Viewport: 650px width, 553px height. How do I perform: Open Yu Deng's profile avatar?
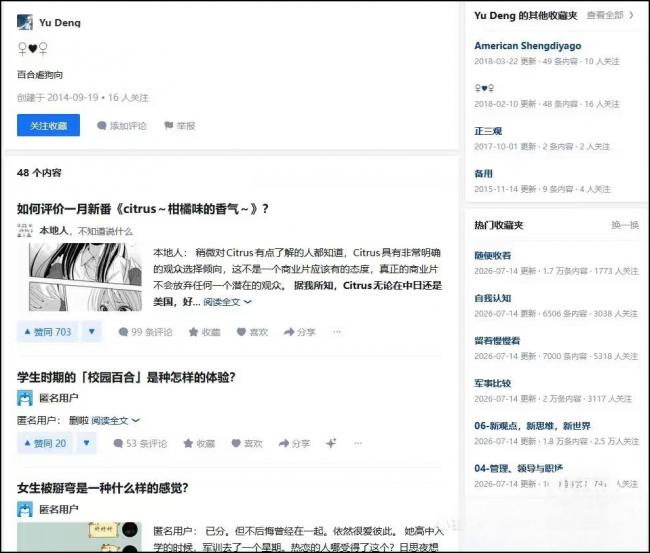click(25, 22)
